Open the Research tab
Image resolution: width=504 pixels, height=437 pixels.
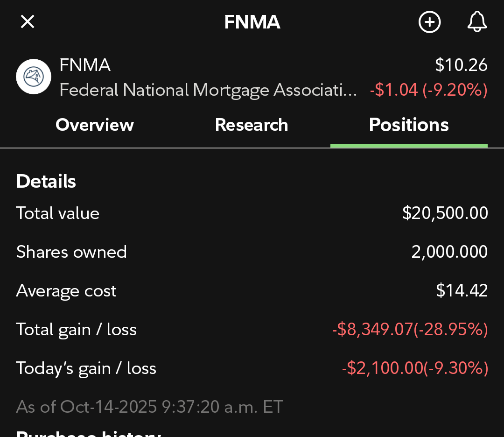[252, 125]
